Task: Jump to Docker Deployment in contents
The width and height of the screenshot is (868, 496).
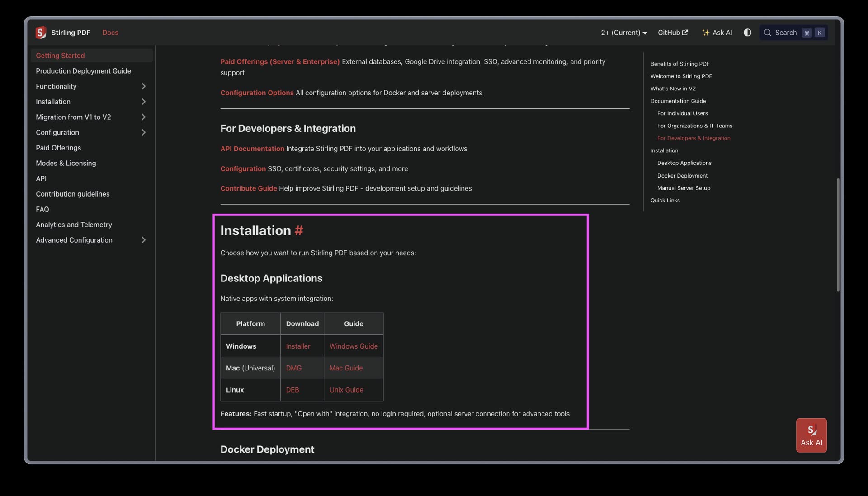Action: tap(682, 176)
